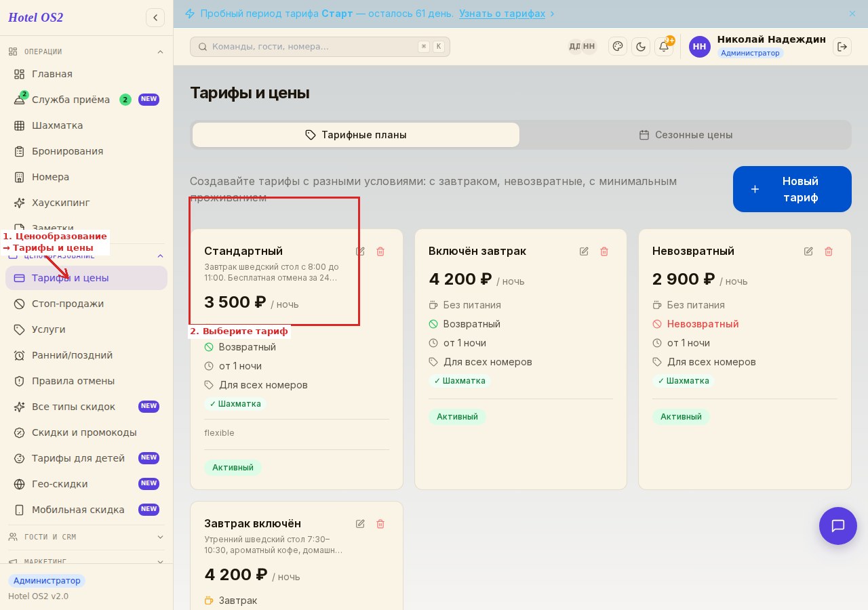Delete the Стандартный tariff
Image resolution: width=868 pixels, height=610 pixels.
tap(380, 251)
